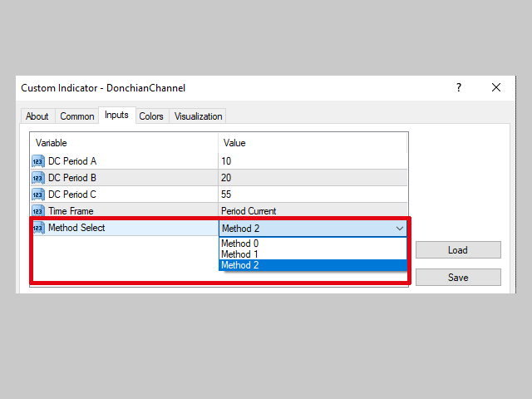The height and width of the screenshot is (399, 532).
Task: Click the question mark help icon
Action: coord(459,87)
